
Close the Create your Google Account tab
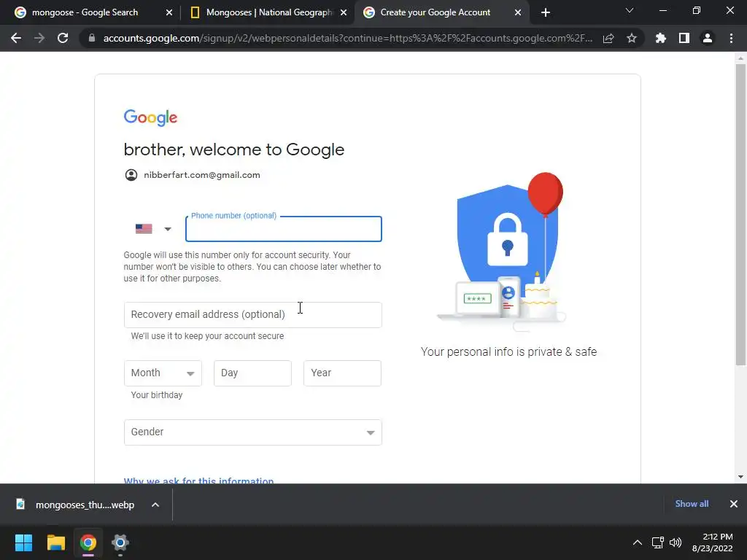(x=518, y=12)
